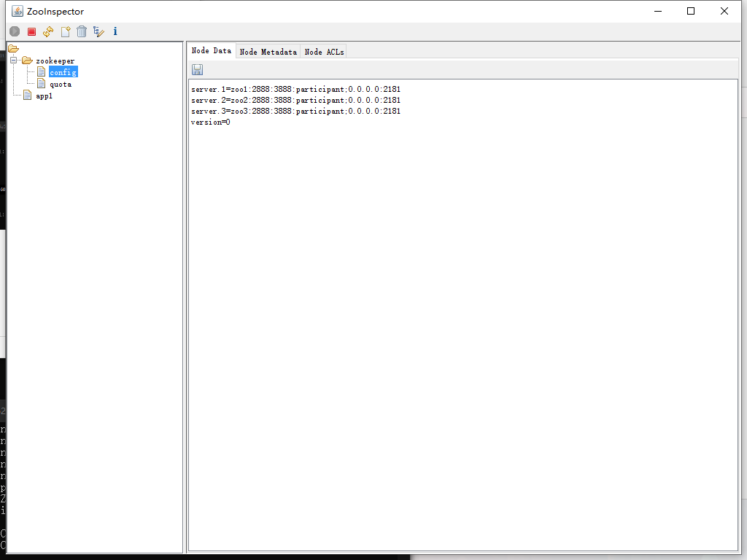
Task: Switch to the Node Metadata tab
Action: pyautogui.click(x=268, y=52)
